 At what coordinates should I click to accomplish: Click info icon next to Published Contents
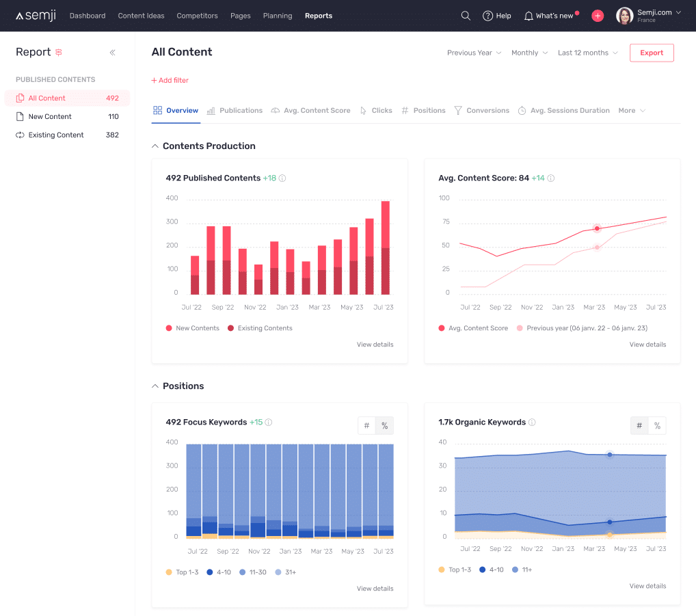[x=282, y=178]
